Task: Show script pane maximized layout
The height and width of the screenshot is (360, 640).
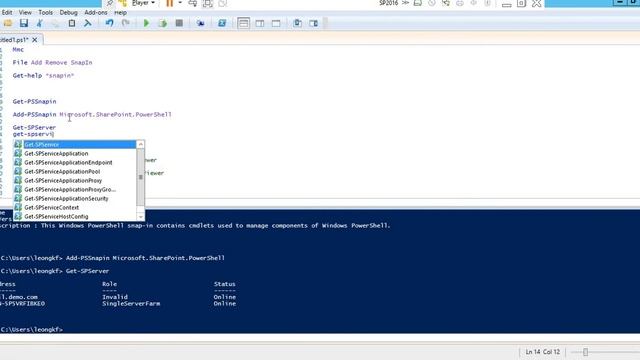Action: click(276, 23)
